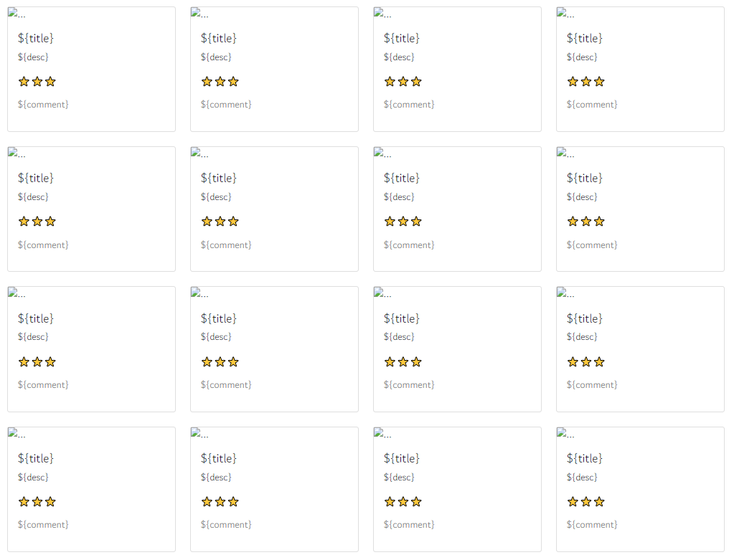Click ${comment} text in top-right card
Image resolution: width=729 pixels, height=560 pixels.
[x=592, y=105]
